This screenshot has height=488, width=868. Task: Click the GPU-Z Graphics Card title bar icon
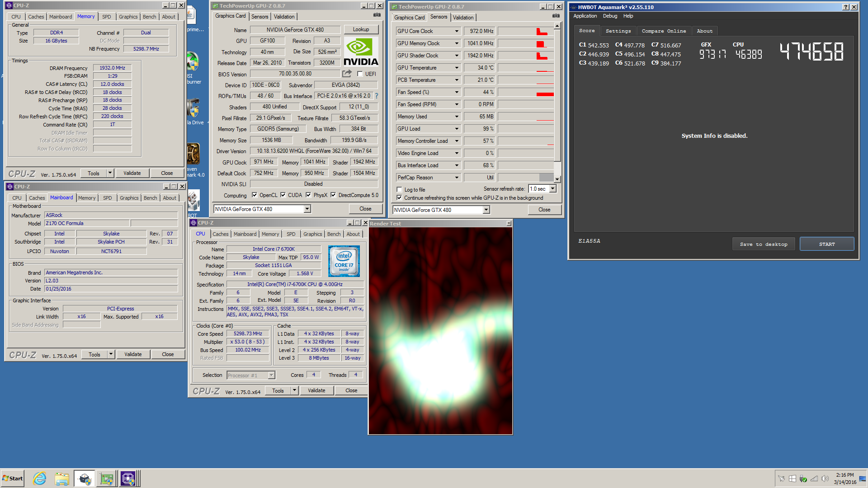pos(215,6)
